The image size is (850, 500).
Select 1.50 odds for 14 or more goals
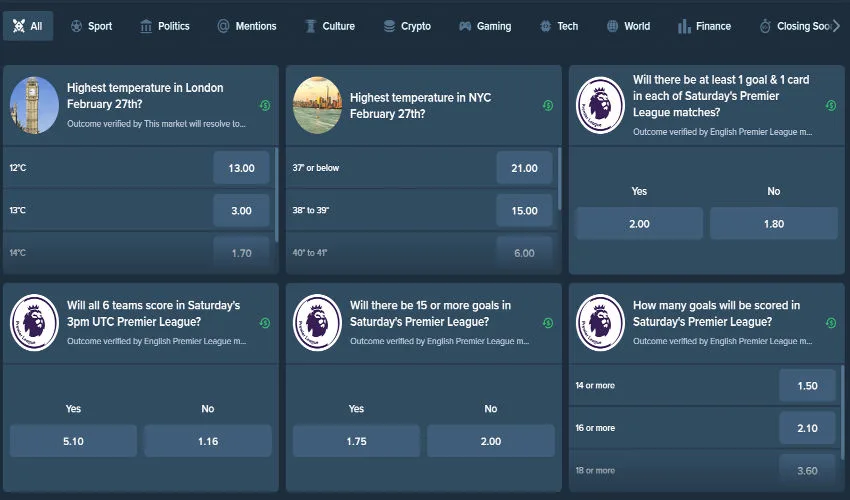click(807, 386)
